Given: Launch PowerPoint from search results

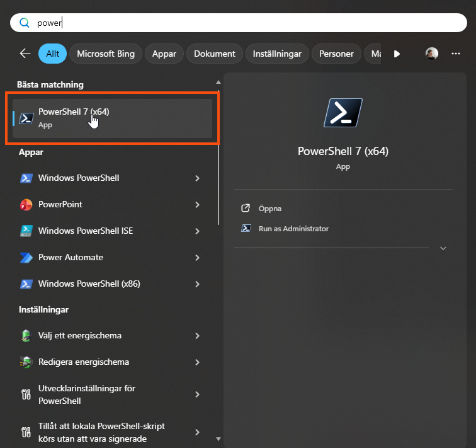Looking at the screenshot, I should click(x=60, y=205).
